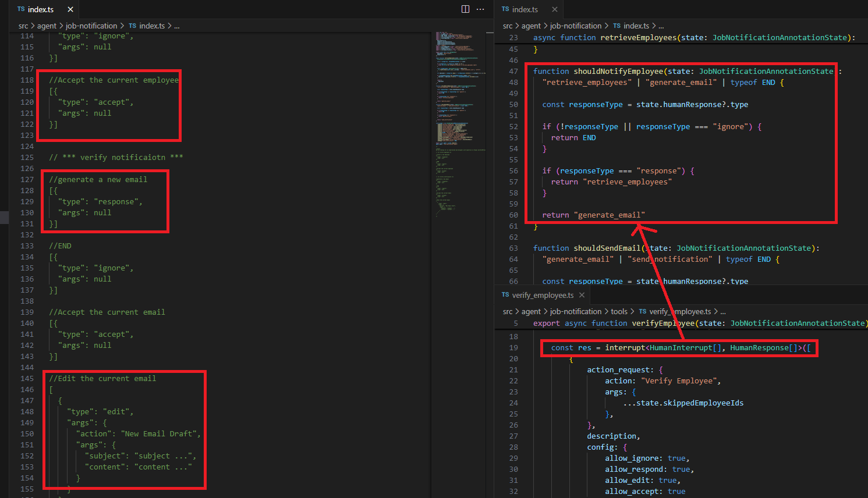This screenshot has width=868, height=498.
Task: Open 'job-notification' breadcrumb in left pane
Action: [x=91, y=26]
